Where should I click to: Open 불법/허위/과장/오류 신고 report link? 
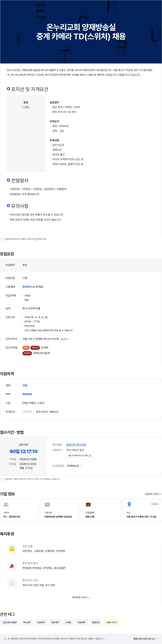[144, 639]
